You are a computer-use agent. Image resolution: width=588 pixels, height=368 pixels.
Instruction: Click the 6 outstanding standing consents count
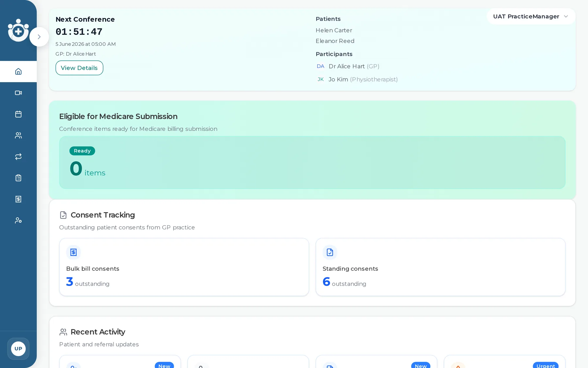coord(345,282)
